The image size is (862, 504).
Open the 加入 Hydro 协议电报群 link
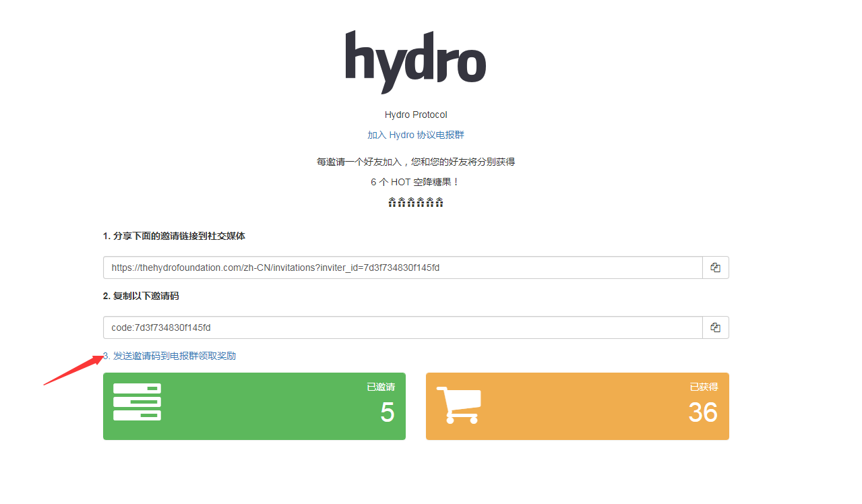tap(416, 135)
